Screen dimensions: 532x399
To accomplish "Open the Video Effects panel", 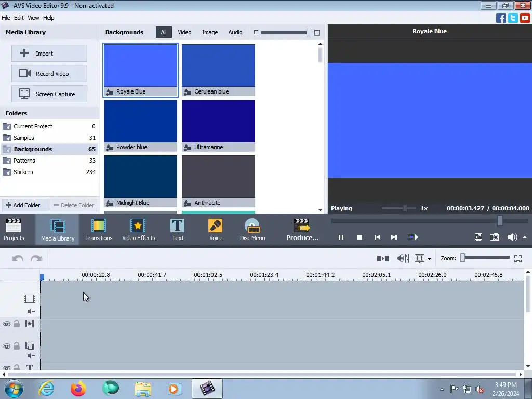I will pos(138,230).
